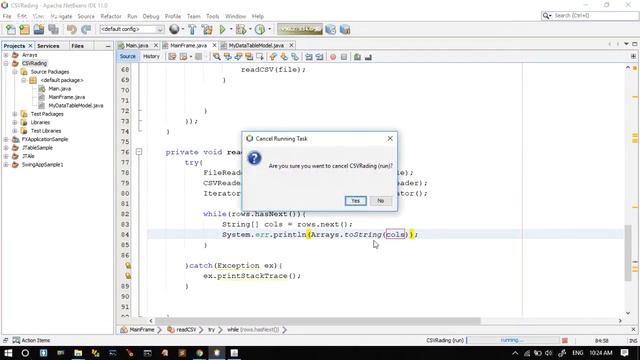Click the memory usage garbage collection bar
The height and width of the screenshot is (360, 640).
300,29
